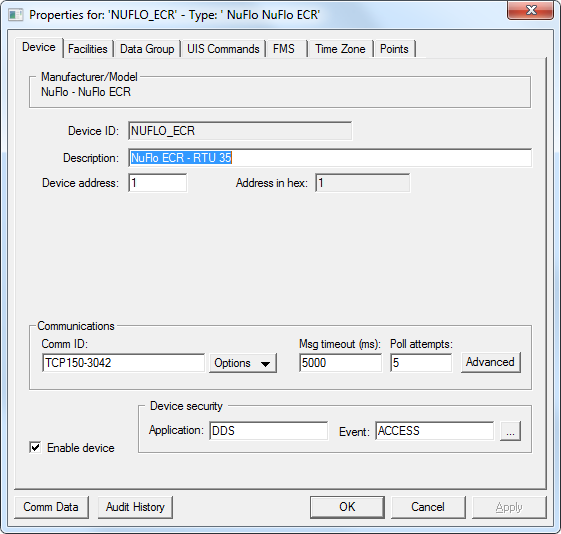Click the Manufacturer/Model group label
The image size is (561, 534).
pos(89,77)
